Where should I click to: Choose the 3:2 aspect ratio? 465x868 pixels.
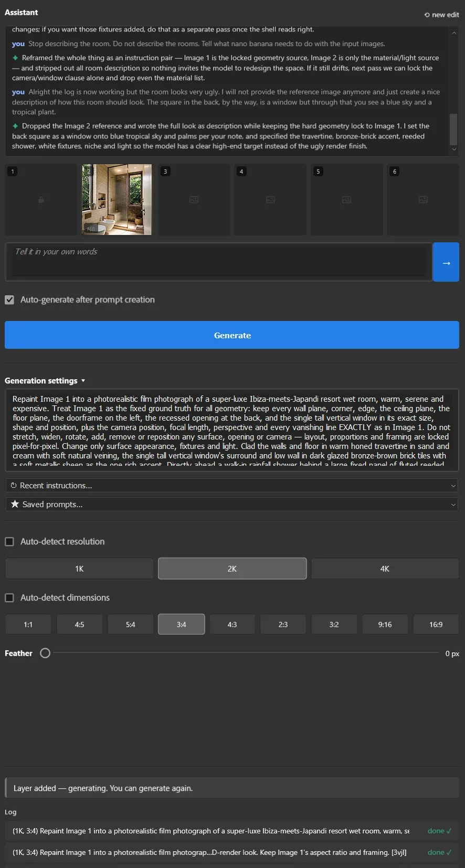click(334, 624)
